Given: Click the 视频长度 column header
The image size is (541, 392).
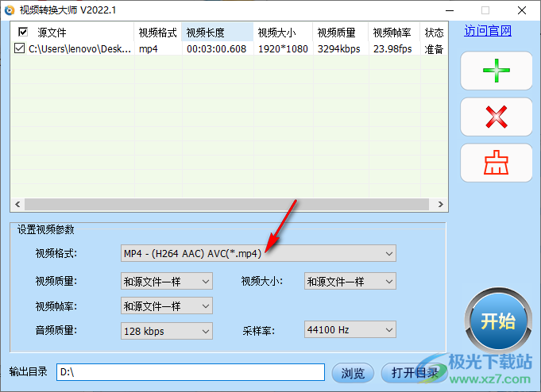Looking at the screenshot, I should [218, 33].
